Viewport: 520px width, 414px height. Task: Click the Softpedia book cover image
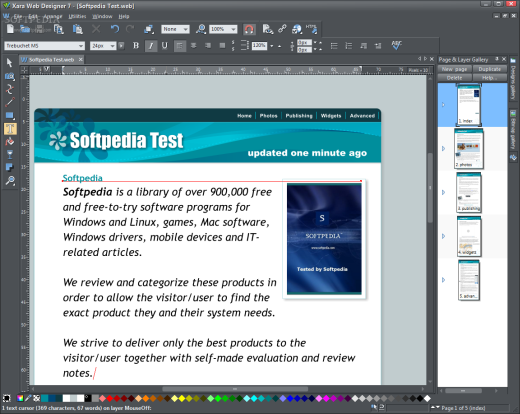point(324,239)
